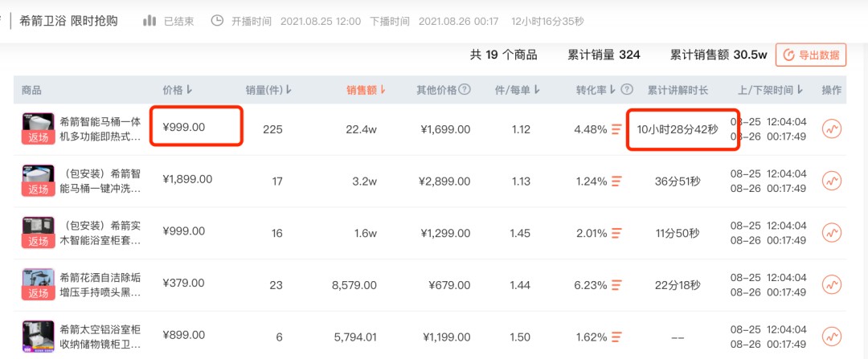
Task: Sort table by 销售额 column
Action: coord(383,90)
